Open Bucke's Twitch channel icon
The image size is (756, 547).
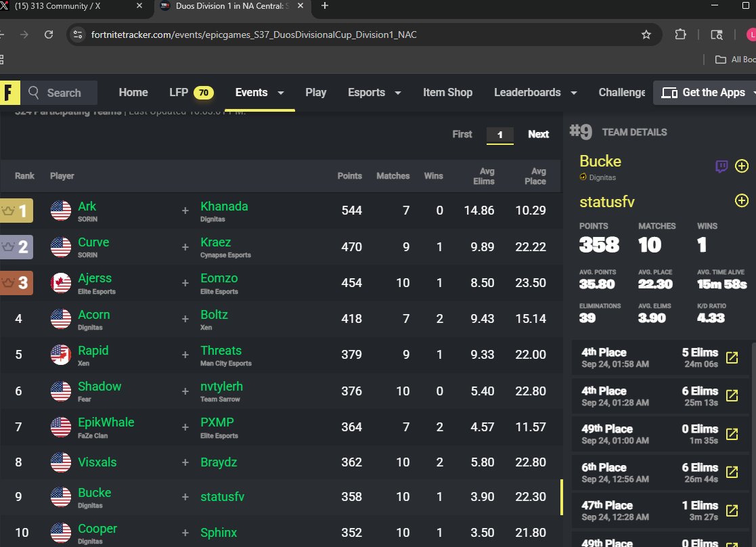click(x=721, y=167)
